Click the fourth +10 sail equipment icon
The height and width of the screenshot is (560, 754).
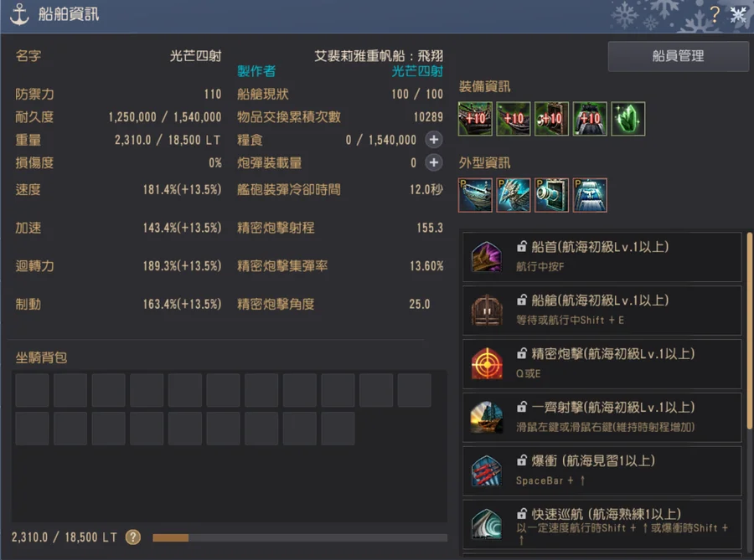pos(590,119)
